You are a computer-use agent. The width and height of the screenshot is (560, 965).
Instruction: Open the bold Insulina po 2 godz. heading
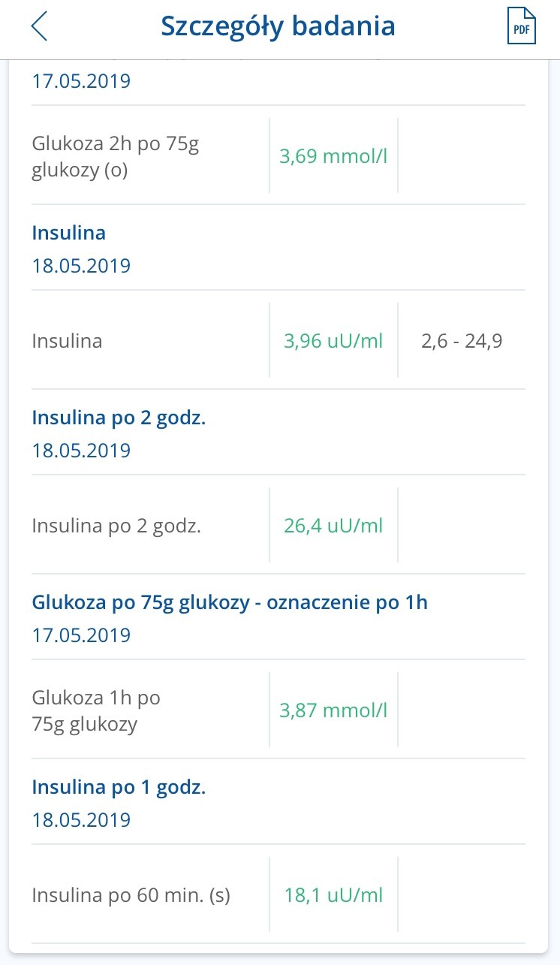click(x=119, y=418)
